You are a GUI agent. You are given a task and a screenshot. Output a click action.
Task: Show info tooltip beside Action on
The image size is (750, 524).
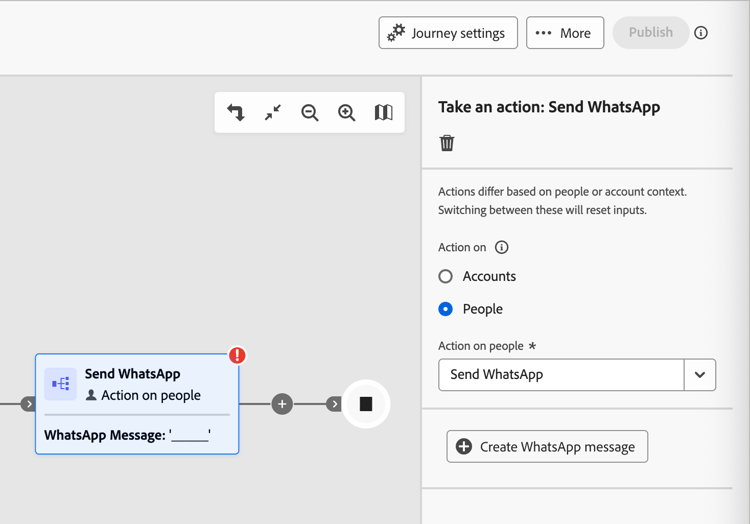click(x=502, y=247)
